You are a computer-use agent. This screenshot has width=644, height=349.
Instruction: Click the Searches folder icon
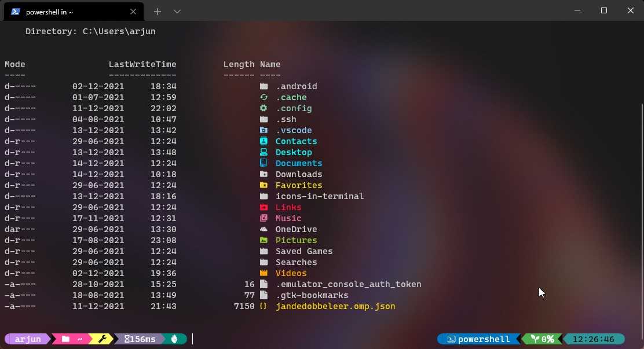[264, 262]
